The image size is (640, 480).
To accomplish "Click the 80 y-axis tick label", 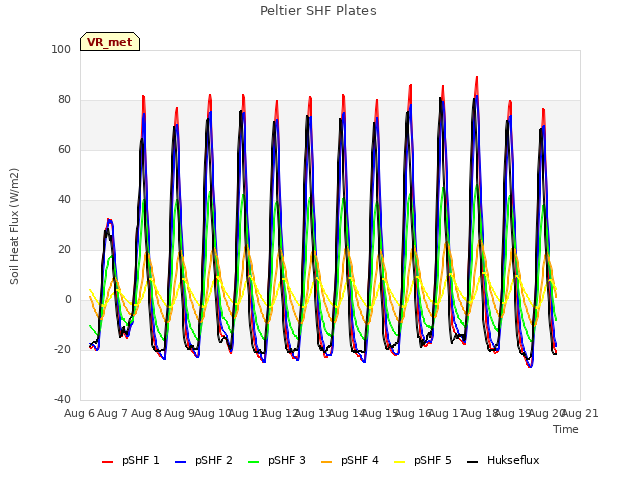I will pyautogui.click(x=64, y=100).
